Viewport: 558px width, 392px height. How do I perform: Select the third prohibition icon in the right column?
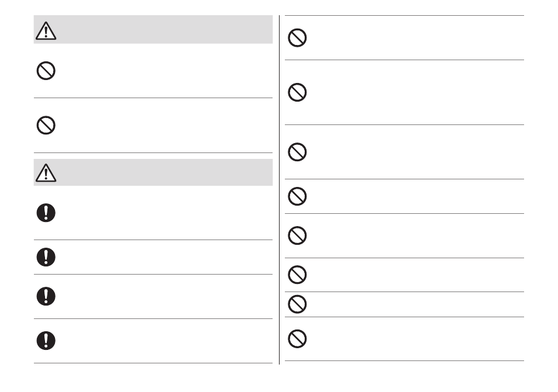click(x=297, y=152)
